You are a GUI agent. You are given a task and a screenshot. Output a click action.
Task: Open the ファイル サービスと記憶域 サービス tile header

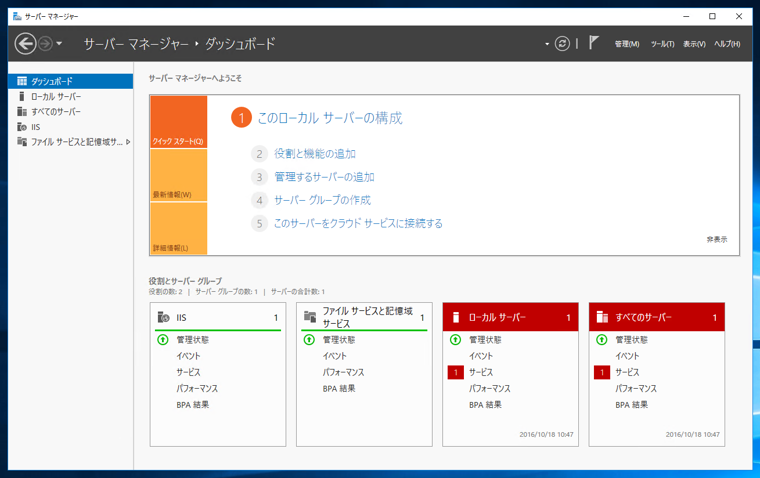click(x=364, y=317)
